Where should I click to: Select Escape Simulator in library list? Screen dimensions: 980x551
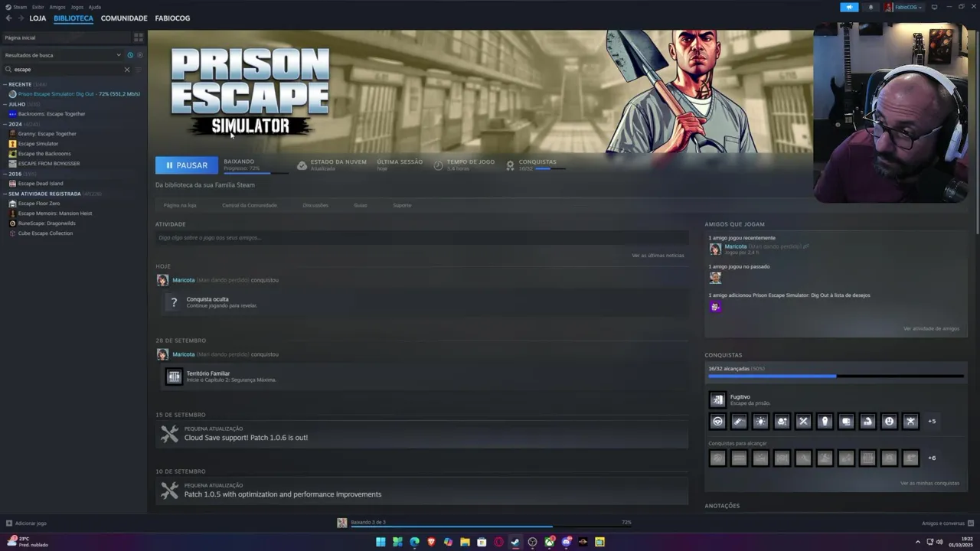tap(38, 144)
